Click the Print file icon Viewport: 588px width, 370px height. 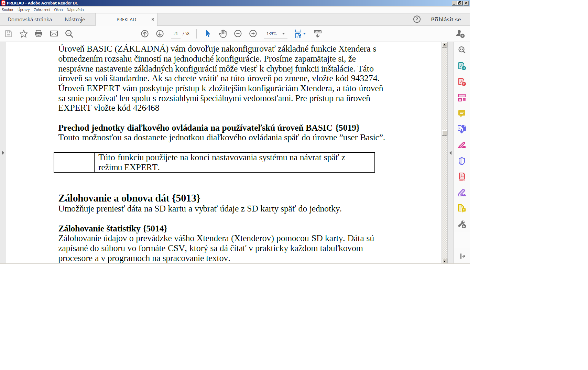tap(39, 34)
